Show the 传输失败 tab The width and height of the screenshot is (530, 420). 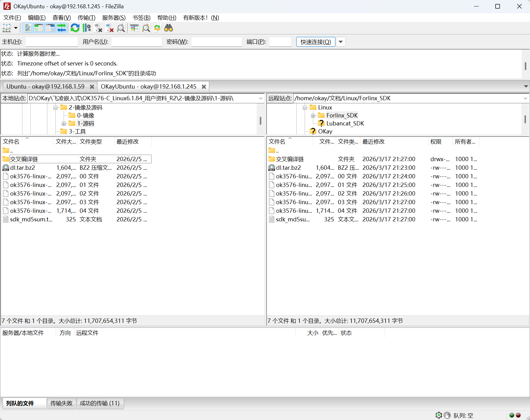(61, 403)
